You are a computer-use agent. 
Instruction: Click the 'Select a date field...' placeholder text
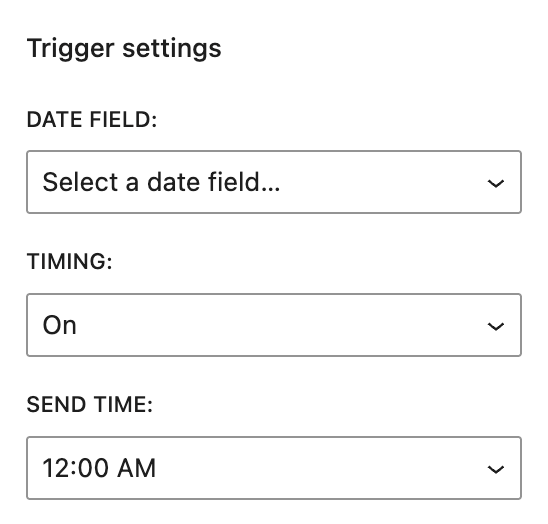coord(161,182)
